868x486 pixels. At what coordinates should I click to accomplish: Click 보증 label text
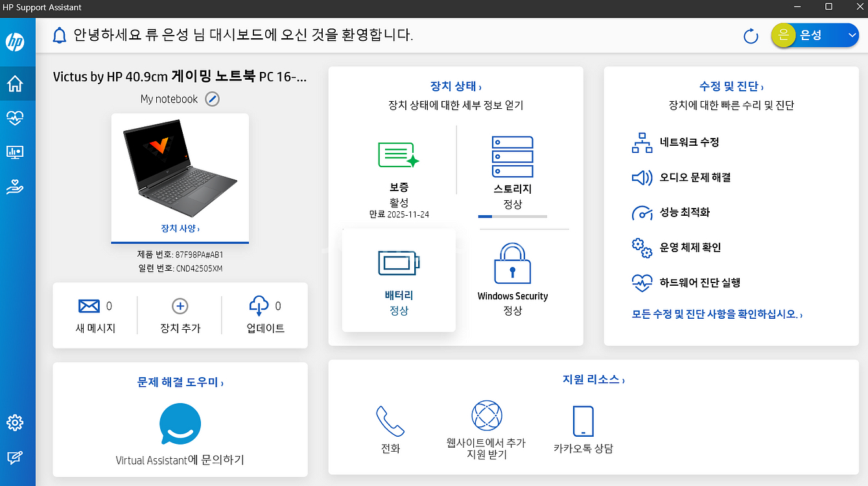[399, 187]
